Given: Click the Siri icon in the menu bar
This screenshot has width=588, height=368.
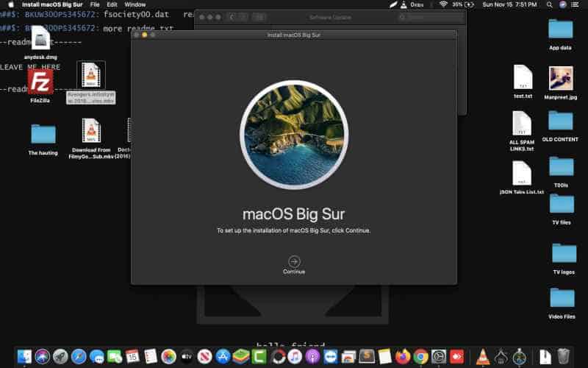Looking at the screenshot, I should pos(562,4).
